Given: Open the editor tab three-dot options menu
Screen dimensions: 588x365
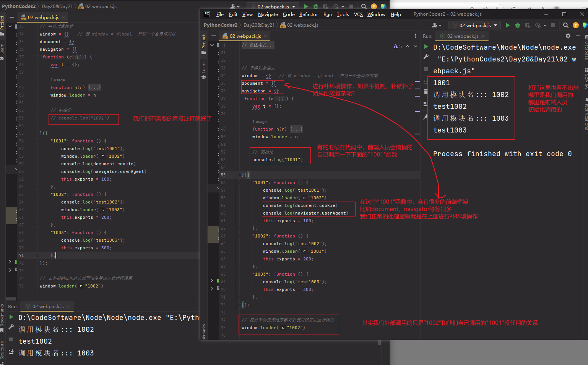Looking at the screenshot, I should [416, 36].
